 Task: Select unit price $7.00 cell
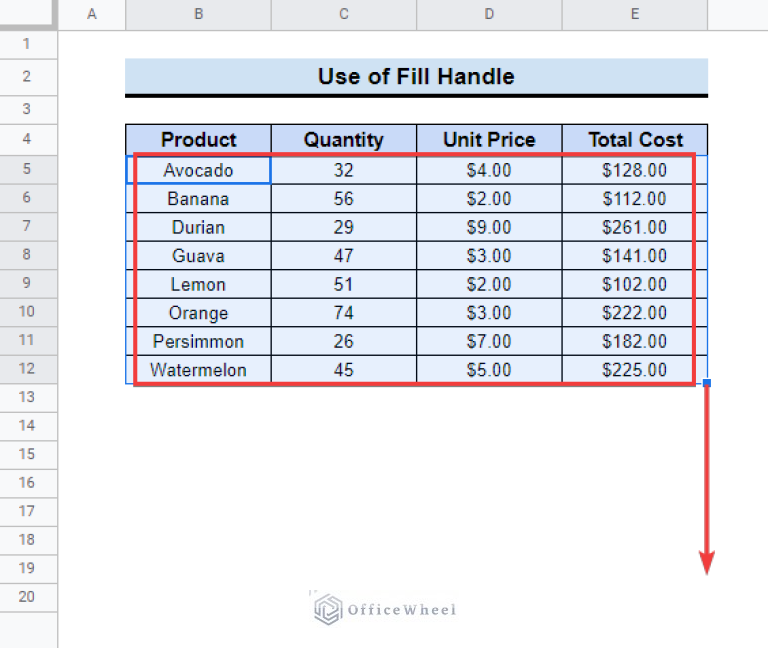(x=489, y=341)
